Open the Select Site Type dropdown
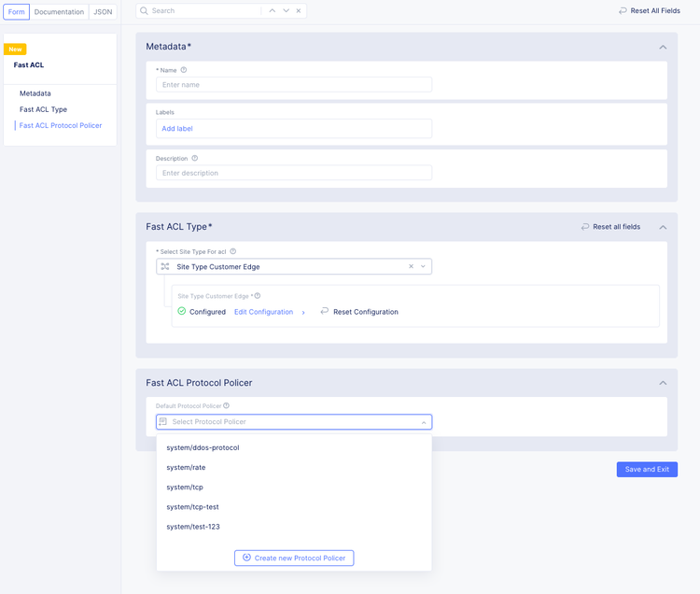Viewport: 700px width, 594px height. (424, 267)
